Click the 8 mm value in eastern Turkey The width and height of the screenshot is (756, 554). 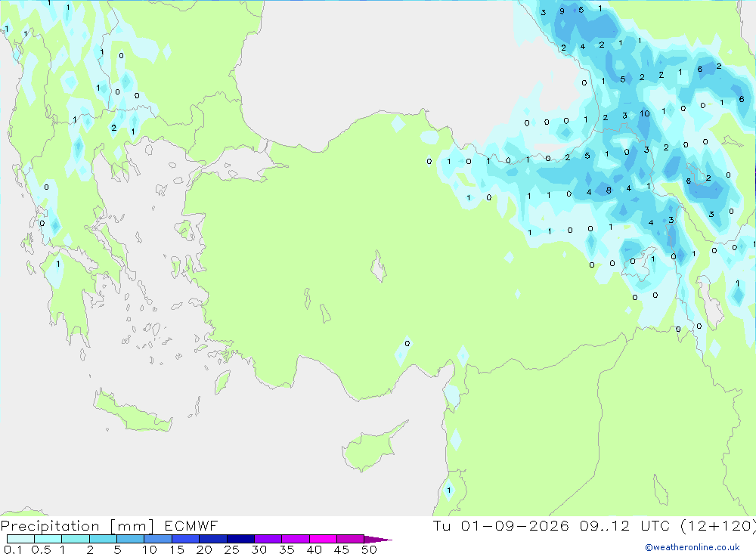[x=609, y=190]
